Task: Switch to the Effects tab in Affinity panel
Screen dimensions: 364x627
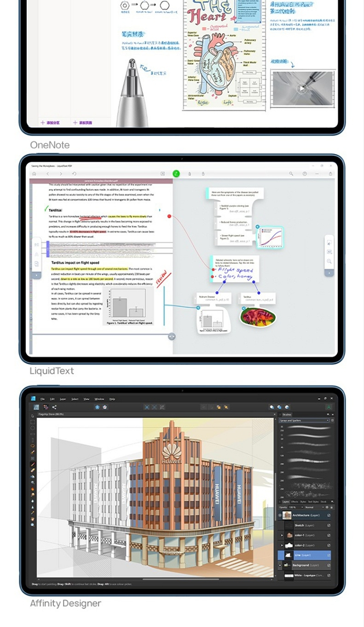Action: point(295,502)
